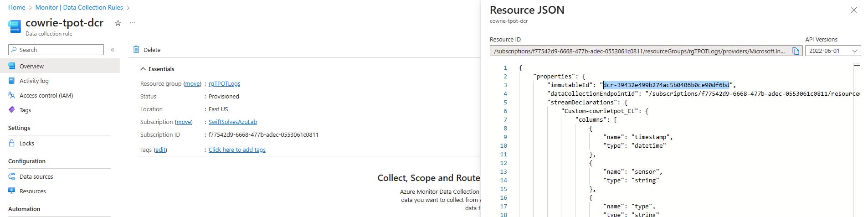Screen dimensions: 868x217
Task: Click the Delete trash icon
Action: coord(136,49)
